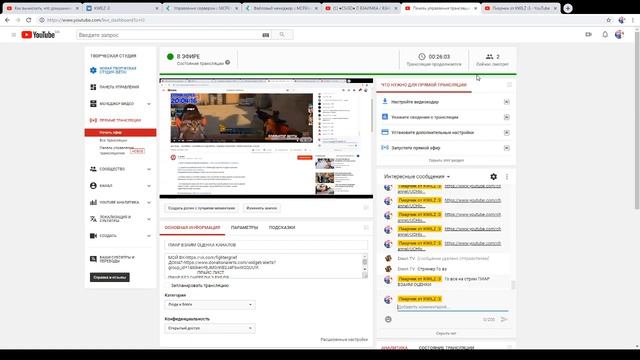Expand Менеджер видео in sidebar
This screenshot has height=360, width=640.
(149, 104)
